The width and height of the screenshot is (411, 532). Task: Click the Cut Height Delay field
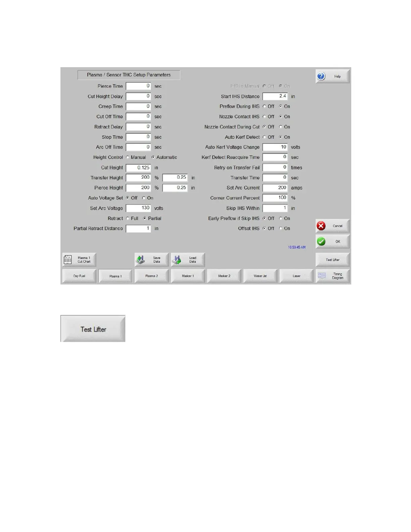pos(138,96)
